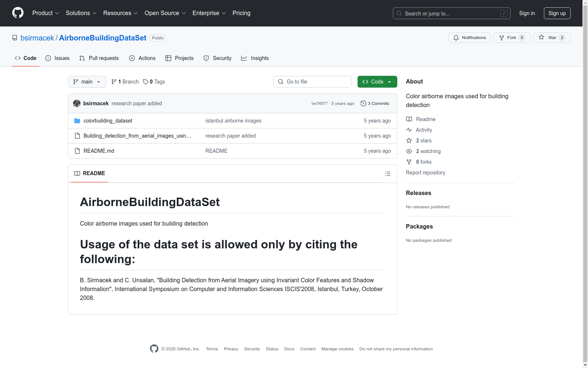The width and height of the screenshot is (588, 368).
Task: Expand the Product menu
Action: coord(46,13)
